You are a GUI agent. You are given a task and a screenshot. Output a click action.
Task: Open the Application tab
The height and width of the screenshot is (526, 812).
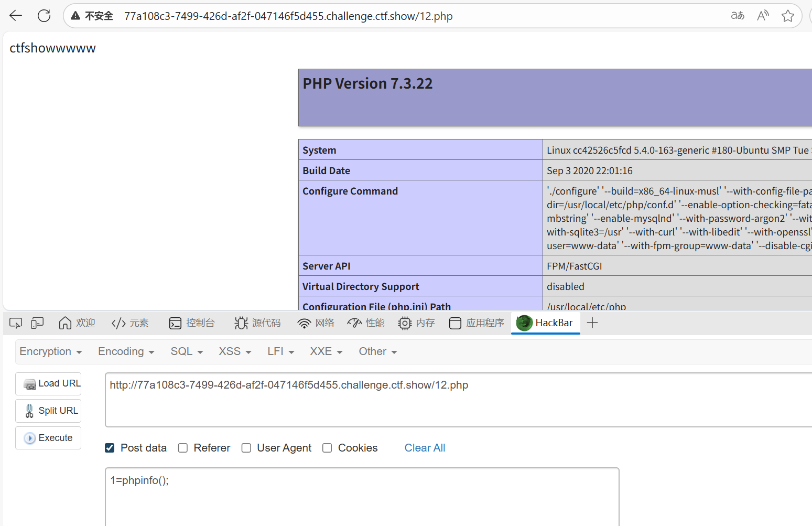point(477,323)
